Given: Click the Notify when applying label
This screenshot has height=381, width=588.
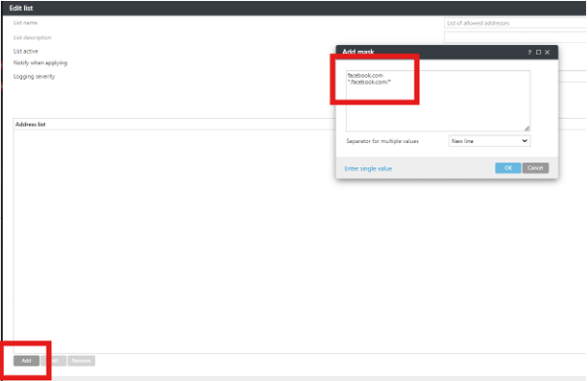Looking at the screenshot, I should click(x=40, y=63).
